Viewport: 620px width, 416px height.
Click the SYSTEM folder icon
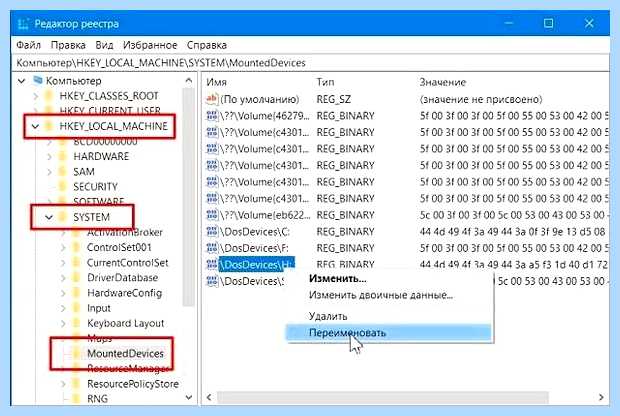pos(63,217)
